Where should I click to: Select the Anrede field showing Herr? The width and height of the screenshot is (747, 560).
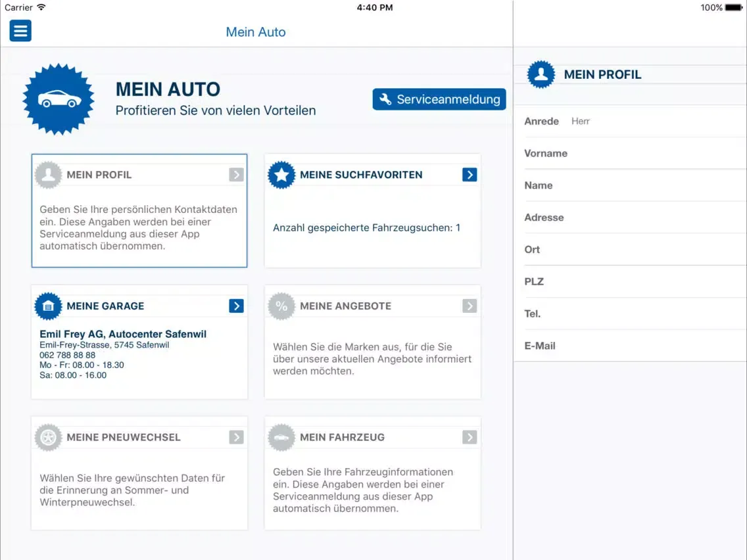[x=630, y=122]
